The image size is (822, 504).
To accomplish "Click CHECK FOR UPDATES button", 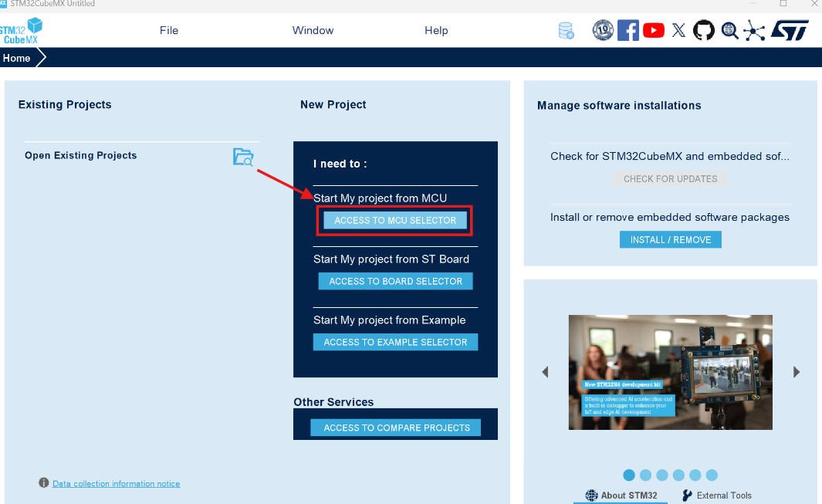I will click(x=670, y=179).
